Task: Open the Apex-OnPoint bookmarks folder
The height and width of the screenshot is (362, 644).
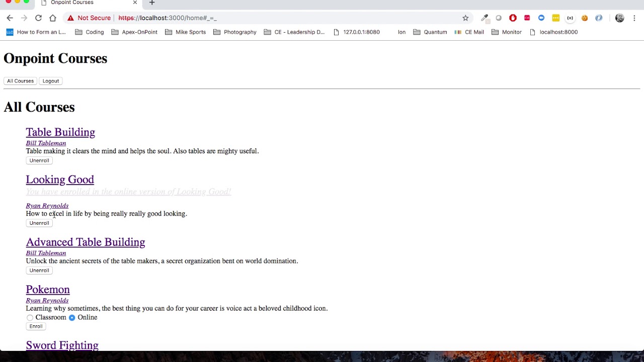Action: click(x=134, y=32)
